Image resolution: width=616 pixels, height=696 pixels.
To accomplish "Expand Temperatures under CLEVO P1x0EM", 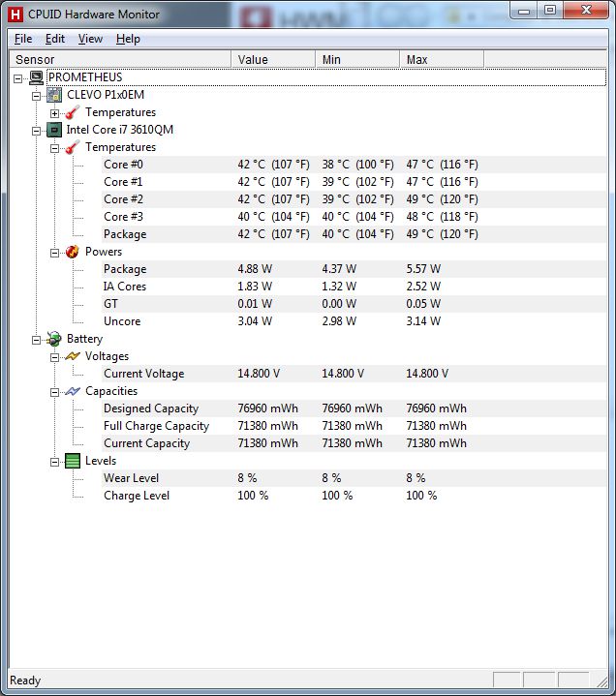I will coord(54,113).
